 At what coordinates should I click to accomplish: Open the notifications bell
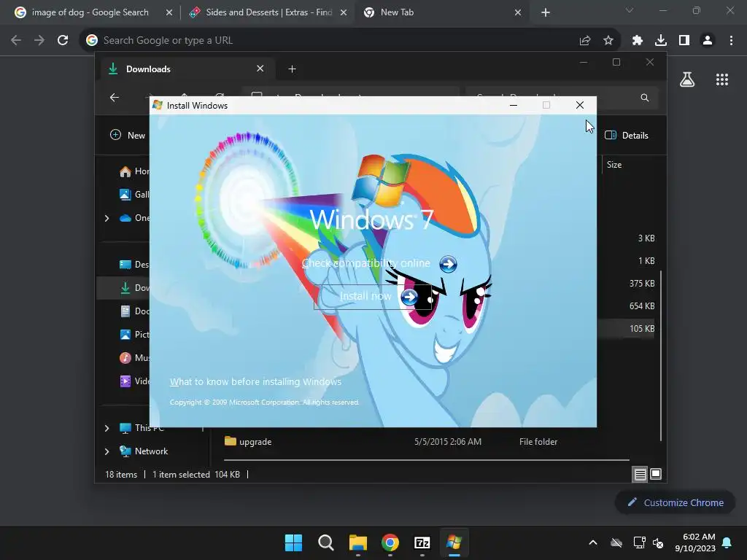coord(727,542)
